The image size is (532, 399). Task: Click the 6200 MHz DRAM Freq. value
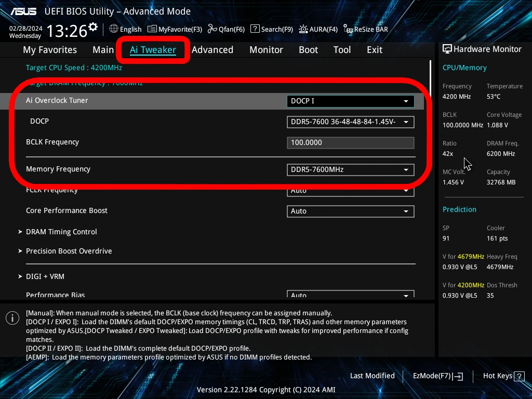tap(501, 154)
